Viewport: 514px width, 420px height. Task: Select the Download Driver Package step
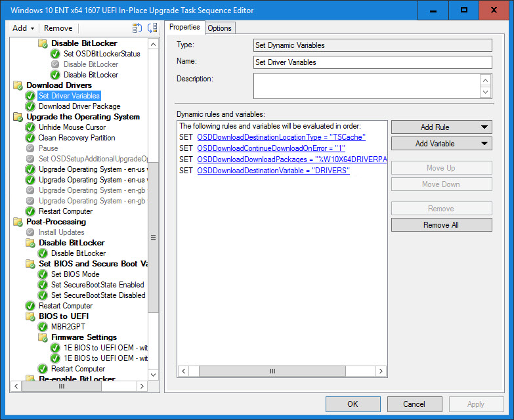click(x=79, y=106)
